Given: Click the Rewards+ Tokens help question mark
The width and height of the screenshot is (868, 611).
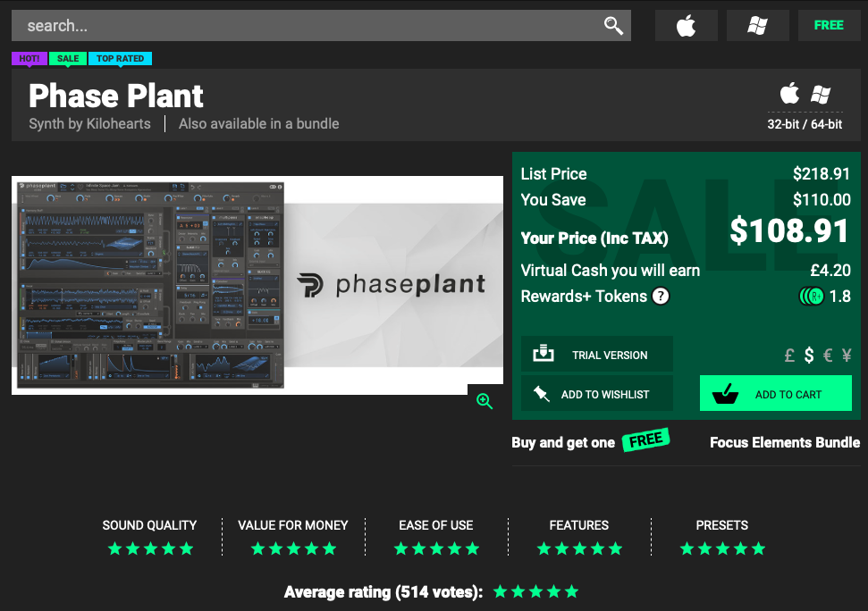Looking at the screenshot, I should [x=661, y=297].
